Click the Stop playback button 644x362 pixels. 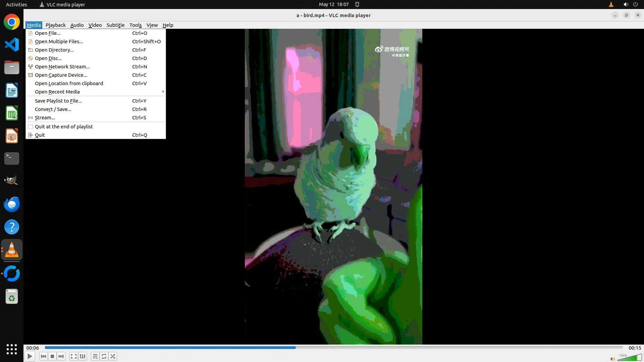[52, 356]
